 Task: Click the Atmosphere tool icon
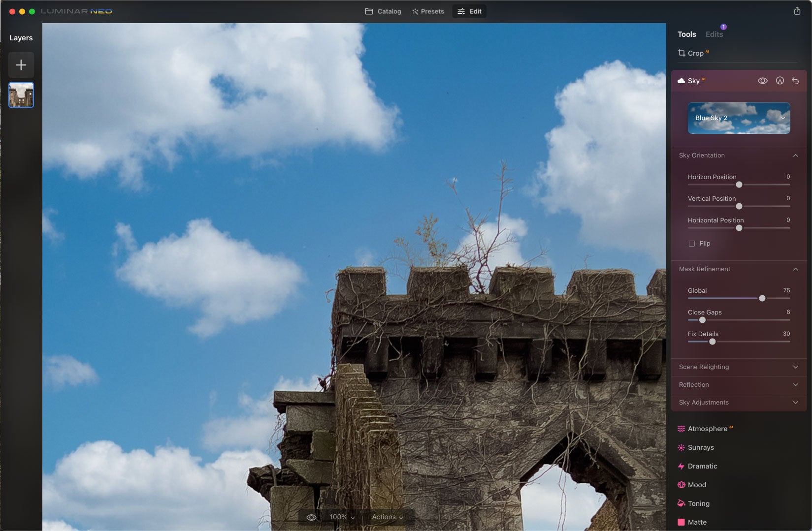(x=681, y=429)
